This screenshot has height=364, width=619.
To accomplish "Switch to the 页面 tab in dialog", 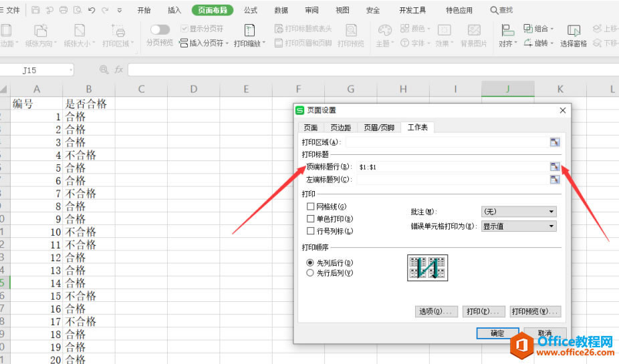I will pyautogui.click(x=311, y=128).
